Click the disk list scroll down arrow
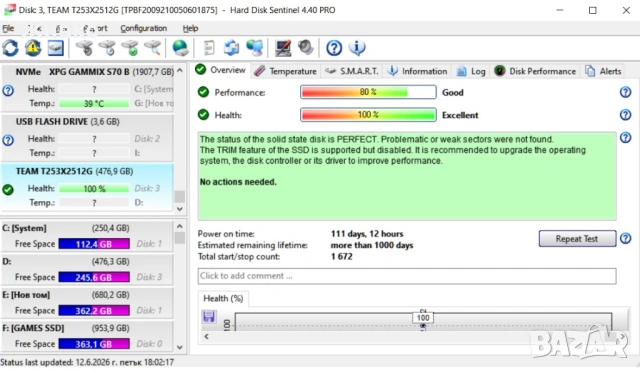Viewport: 640px width, 371px height. click(x=180, y=209)
